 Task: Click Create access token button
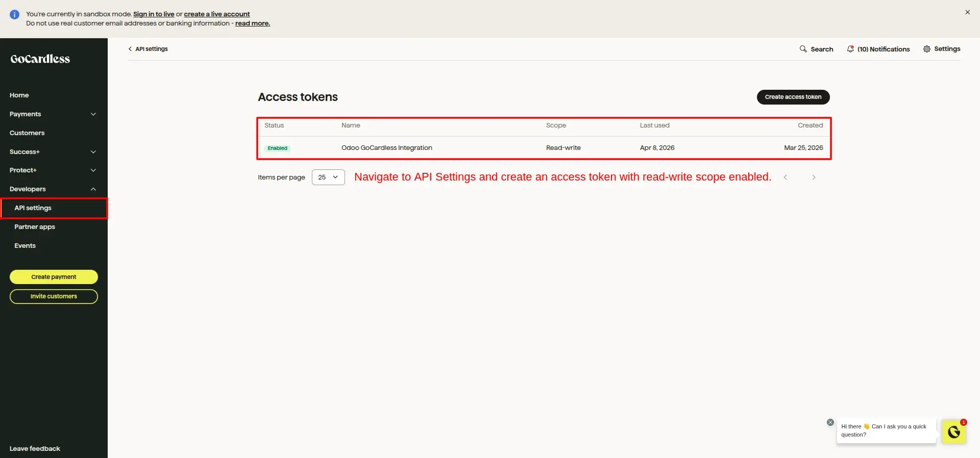coord(793,97)
